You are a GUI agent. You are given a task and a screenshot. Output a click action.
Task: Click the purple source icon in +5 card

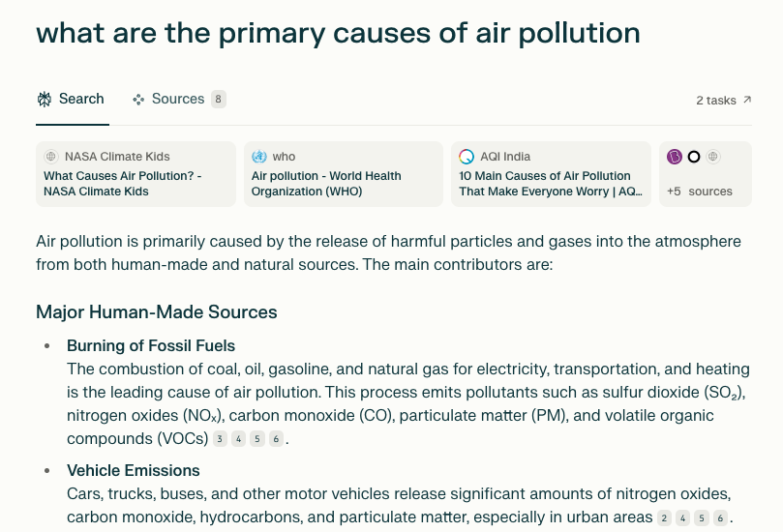pyautogui.click(x=675, y=157)
